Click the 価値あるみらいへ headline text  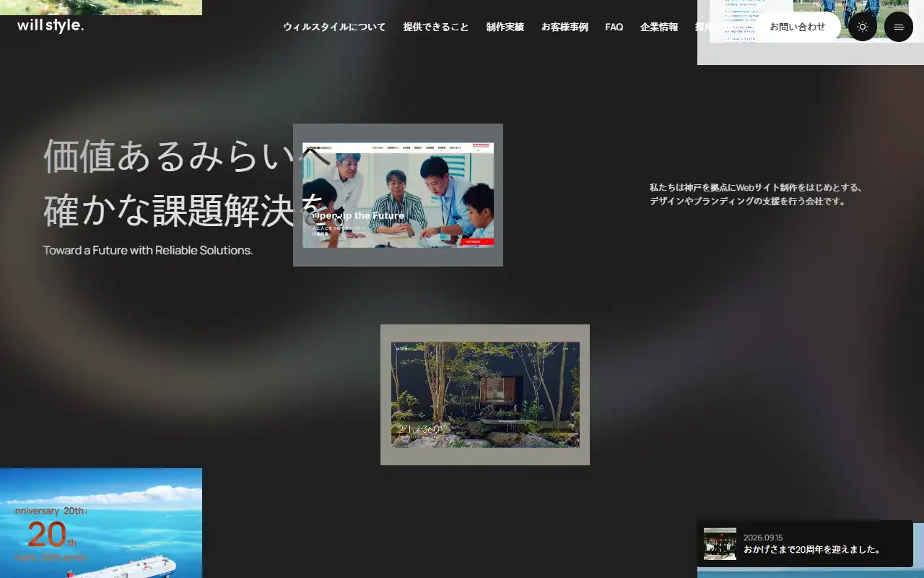188,155
